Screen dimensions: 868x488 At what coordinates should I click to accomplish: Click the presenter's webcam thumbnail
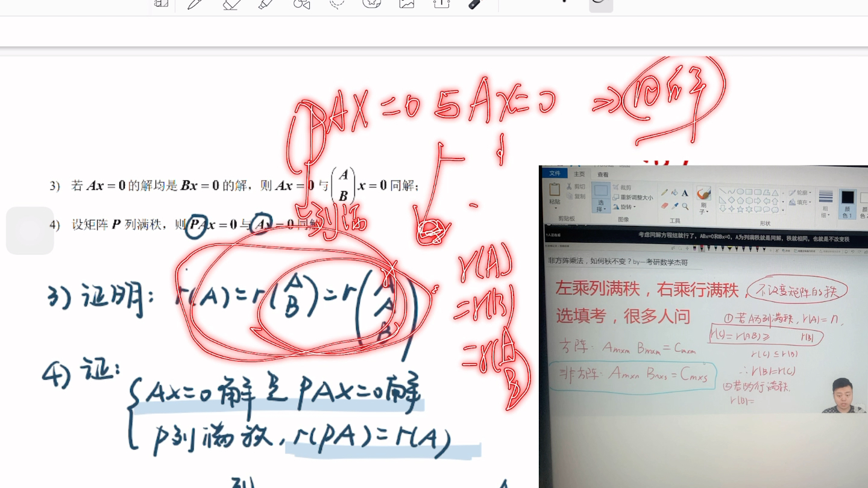tap(843, 396)
